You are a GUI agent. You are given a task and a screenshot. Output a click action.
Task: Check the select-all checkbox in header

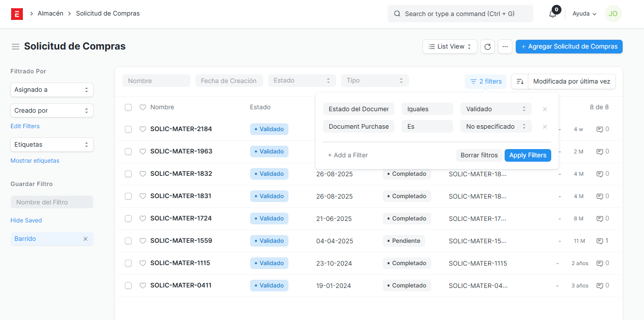click(x=128, y=107)
